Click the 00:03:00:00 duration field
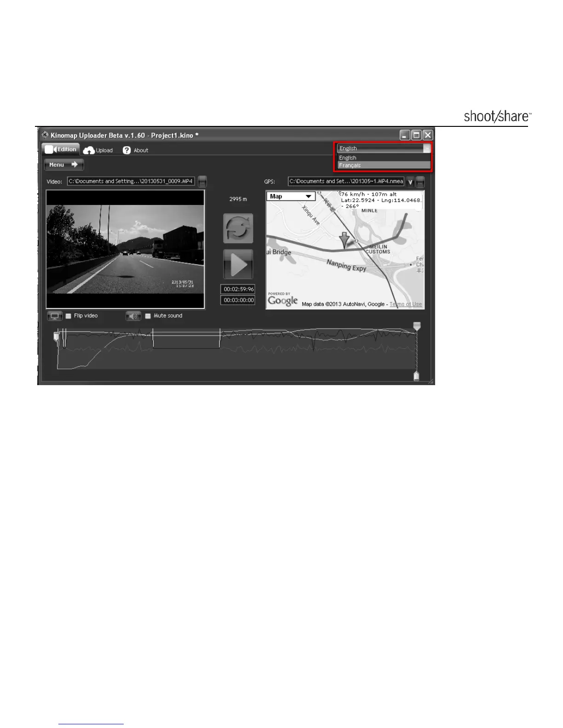This screenshot has height=728, width=563. (238, 300)
